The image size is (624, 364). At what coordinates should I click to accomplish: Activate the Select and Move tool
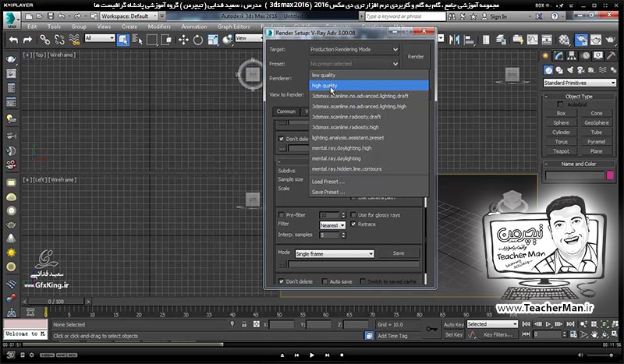183,40
